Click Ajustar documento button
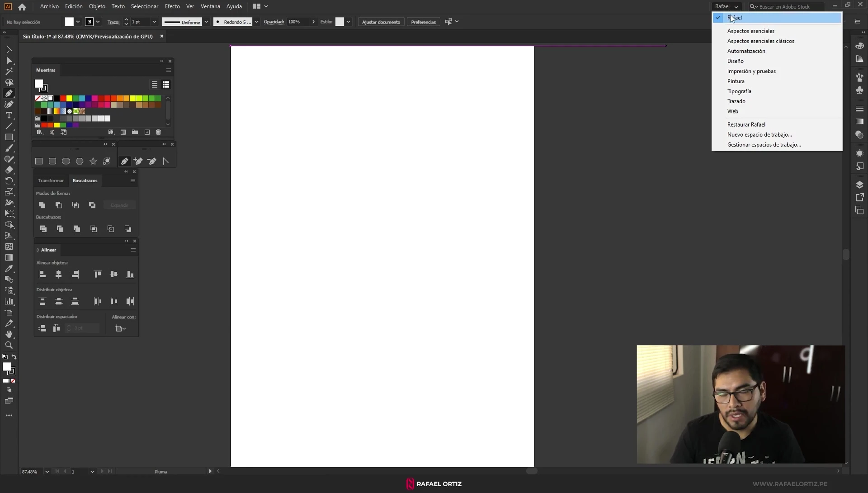The height and width of the screenshot is (493, 868). pyautogui.click(x=381, y=22)
